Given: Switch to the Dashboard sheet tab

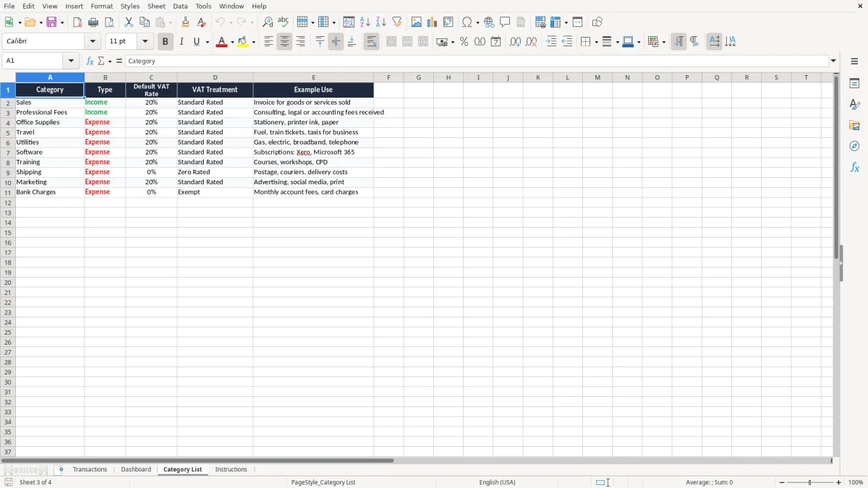Looking at the screenshot, I should pyautogui.click(x=136, y=470).
